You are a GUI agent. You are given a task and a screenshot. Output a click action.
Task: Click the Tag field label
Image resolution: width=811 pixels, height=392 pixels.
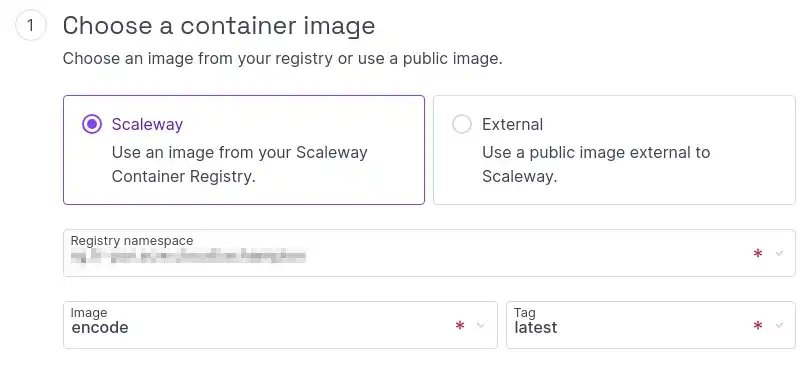coord(524,313)
